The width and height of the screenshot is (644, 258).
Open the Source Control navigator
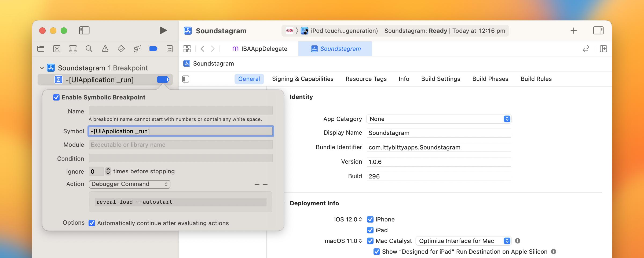coord(57,49)
